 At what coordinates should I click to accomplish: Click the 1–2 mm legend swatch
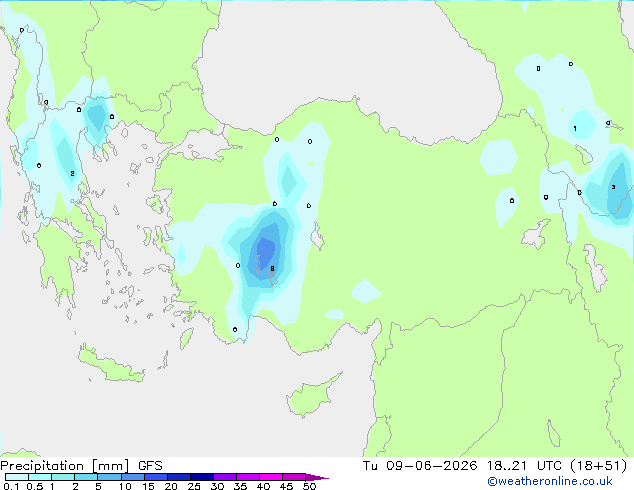click(x=63, y=477)
